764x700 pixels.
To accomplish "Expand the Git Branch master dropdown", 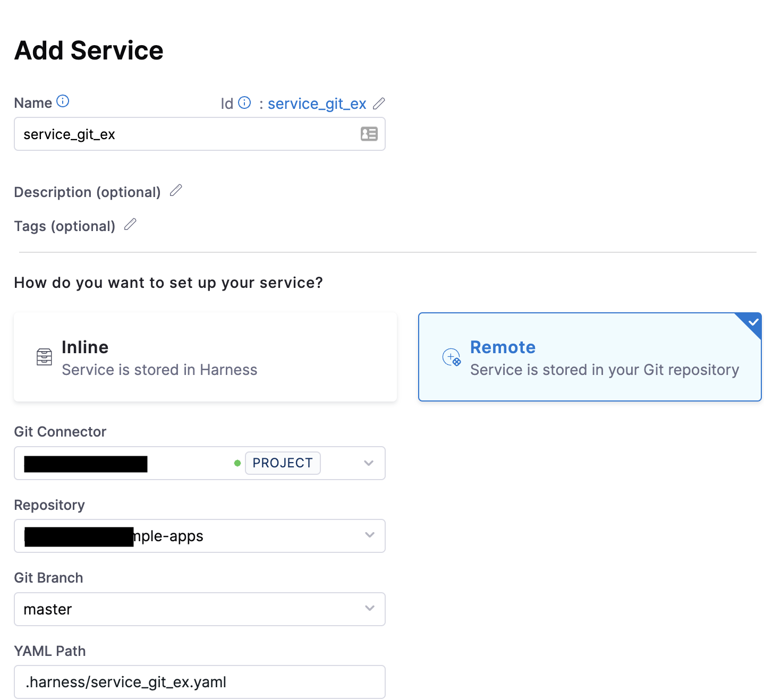I will coord(370,609).
